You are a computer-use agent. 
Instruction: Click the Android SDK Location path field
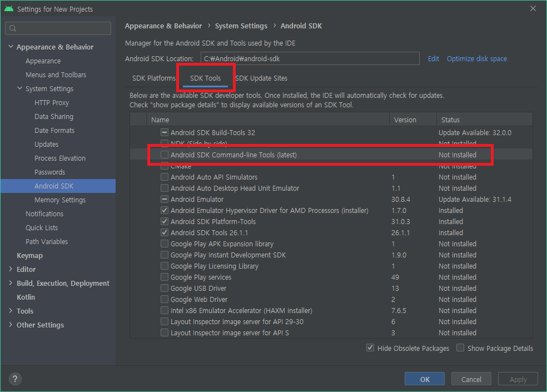pos(310,58)
